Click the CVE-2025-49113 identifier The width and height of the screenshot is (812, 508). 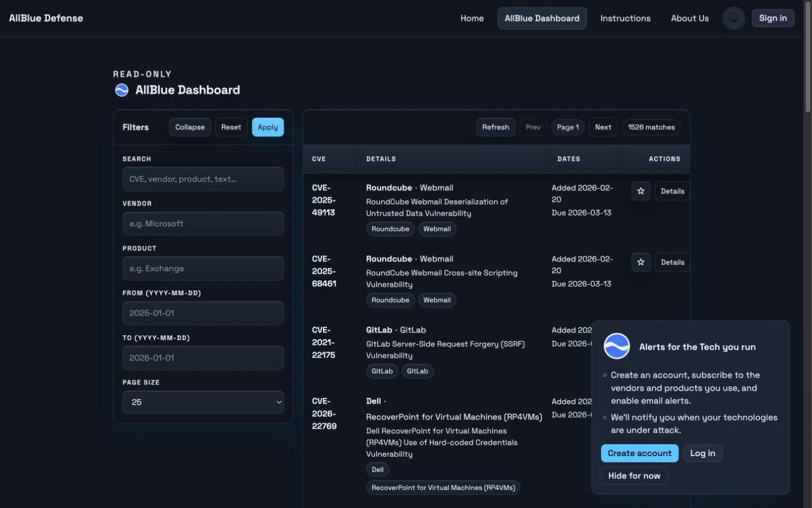coord(324,200)
